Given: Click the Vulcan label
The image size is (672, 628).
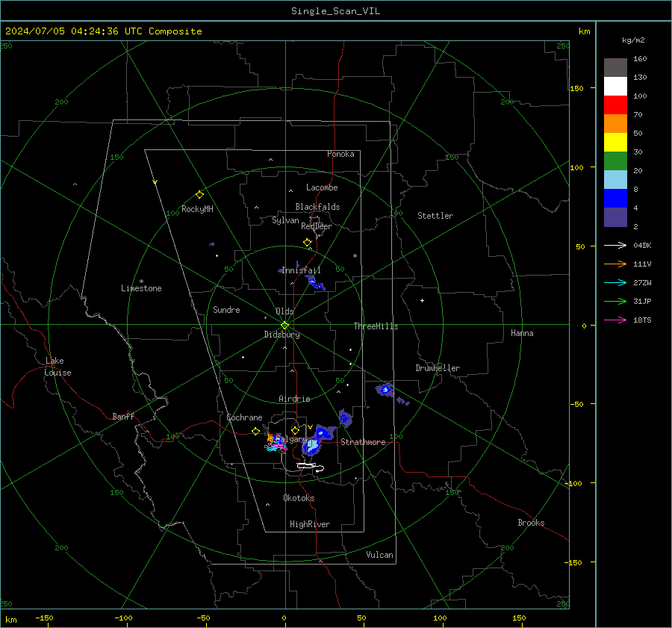Looking at the screenshot, I should click(379, 555).
